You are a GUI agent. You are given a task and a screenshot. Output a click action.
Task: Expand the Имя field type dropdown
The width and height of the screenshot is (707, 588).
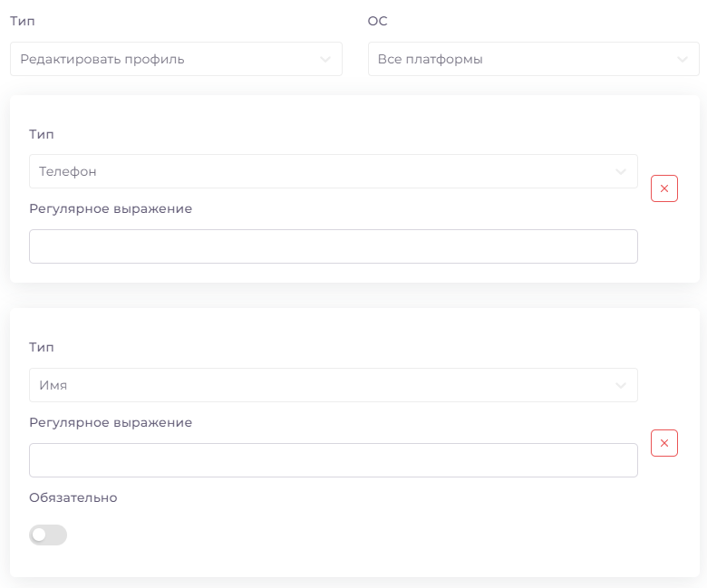click(334, 385)
